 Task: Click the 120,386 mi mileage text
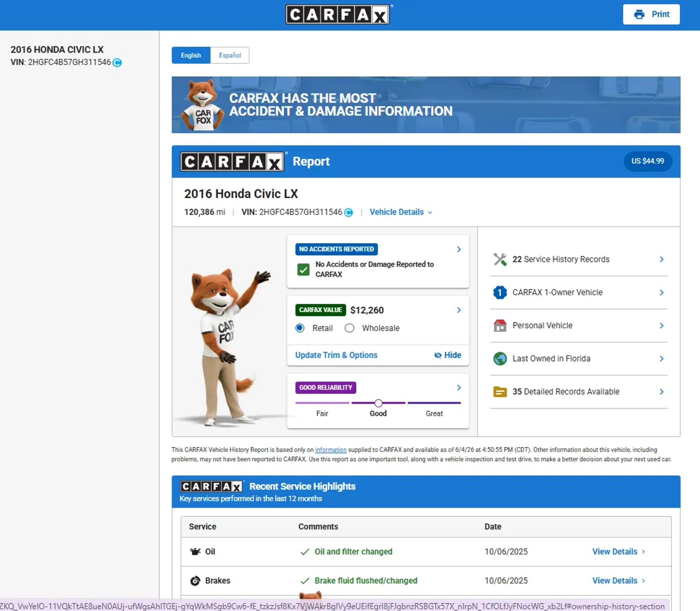click(x=205, y=212)
